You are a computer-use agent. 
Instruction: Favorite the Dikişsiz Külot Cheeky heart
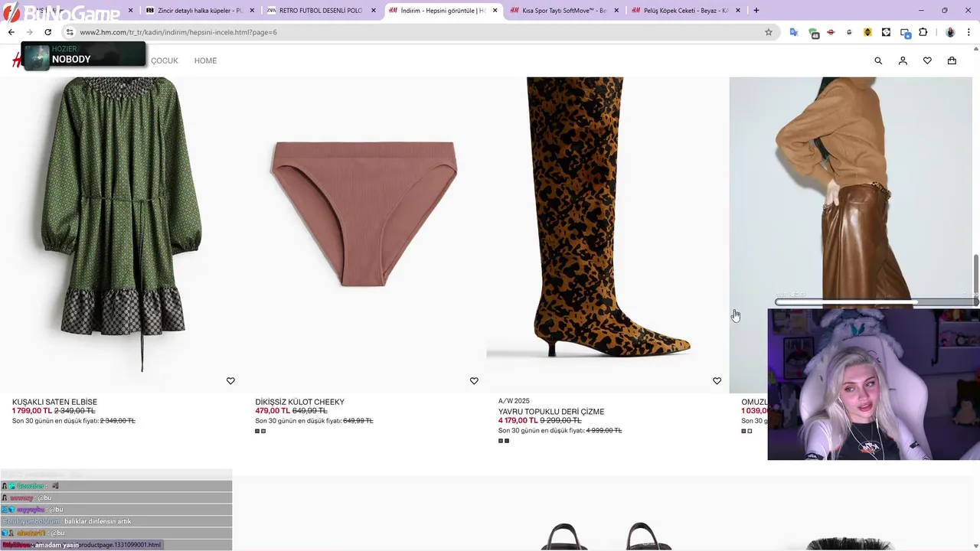click(x=474, y=381)
